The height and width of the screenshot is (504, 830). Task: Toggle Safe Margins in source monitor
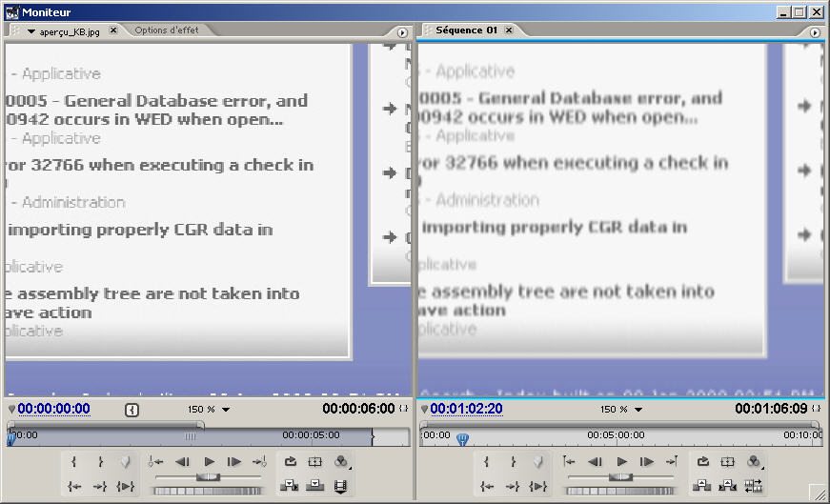[x=315, y=462]
